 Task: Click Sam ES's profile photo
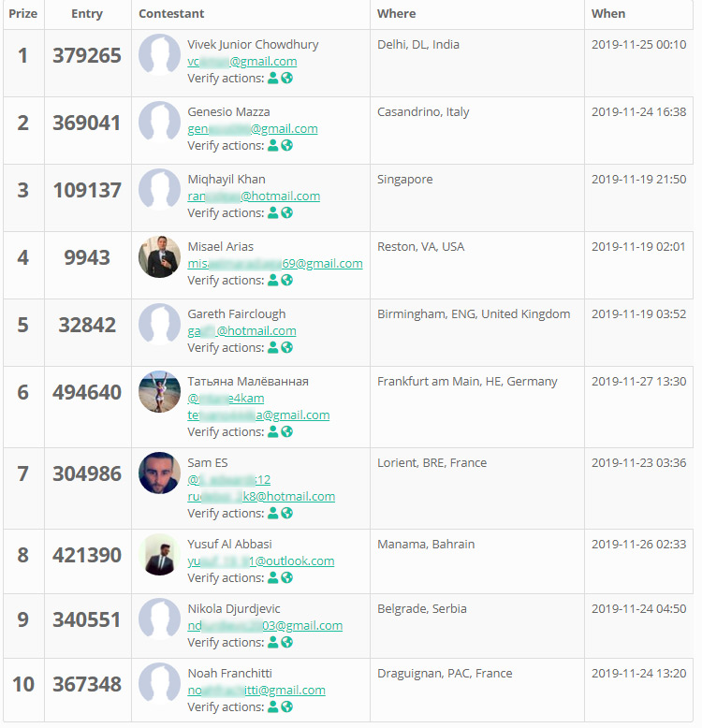pos(159,473)
